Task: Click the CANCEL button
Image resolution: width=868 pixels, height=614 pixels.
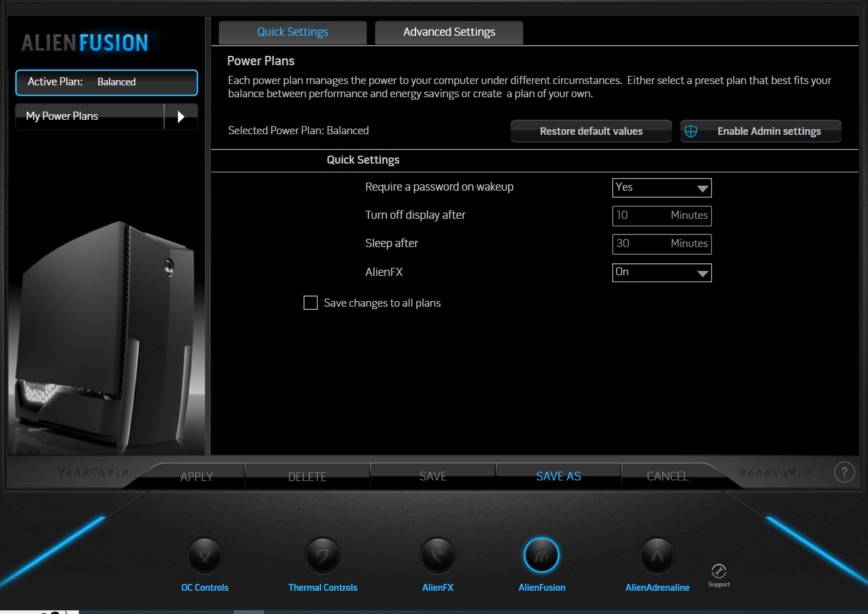Action: (x=667, y=477)
